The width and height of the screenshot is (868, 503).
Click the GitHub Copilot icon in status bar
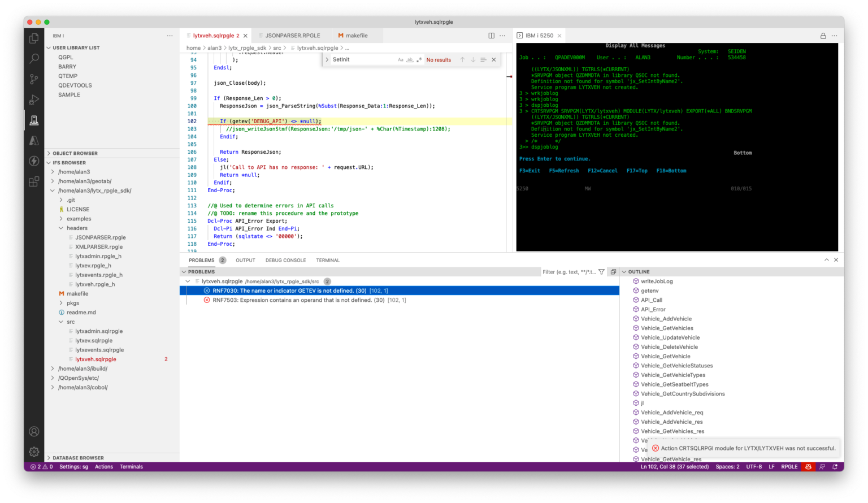(808, 467)
